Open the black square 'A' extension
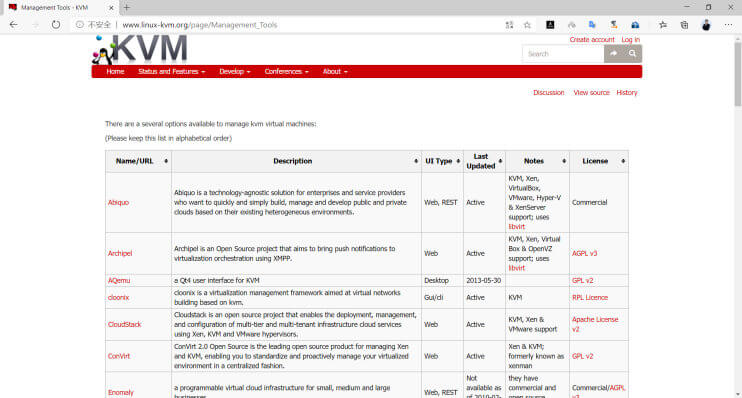 (x=550, y=25)
